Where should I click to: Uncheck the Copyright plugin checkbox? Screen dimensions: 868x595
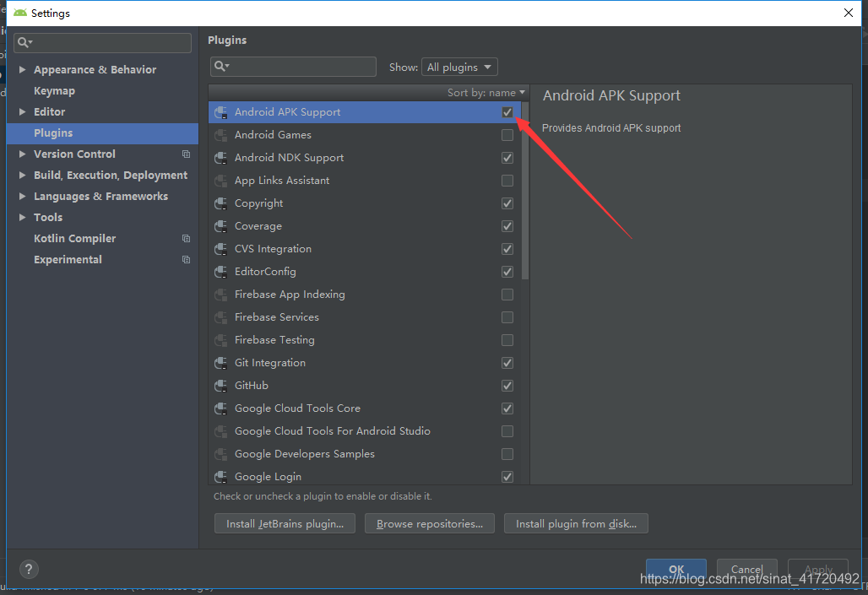(507, 203)
